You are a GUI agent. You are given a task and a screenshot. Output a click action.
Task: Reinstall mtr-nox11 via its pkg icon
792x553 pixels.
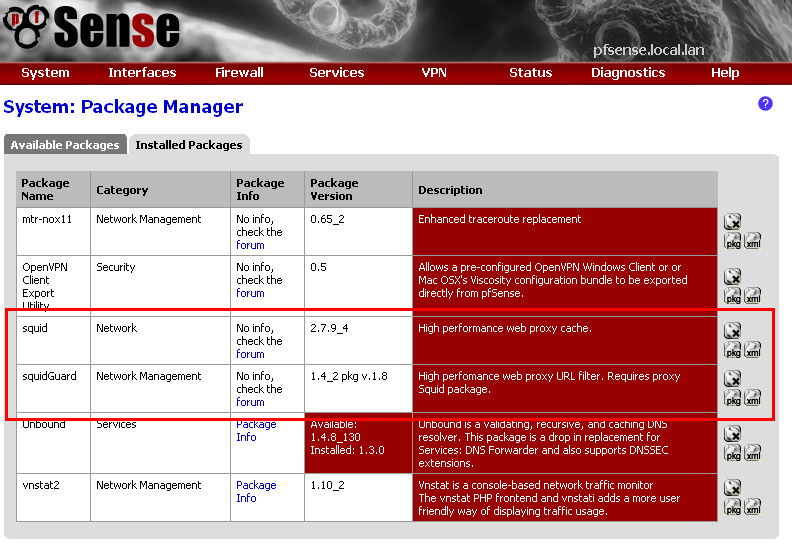tap(732, 241)
